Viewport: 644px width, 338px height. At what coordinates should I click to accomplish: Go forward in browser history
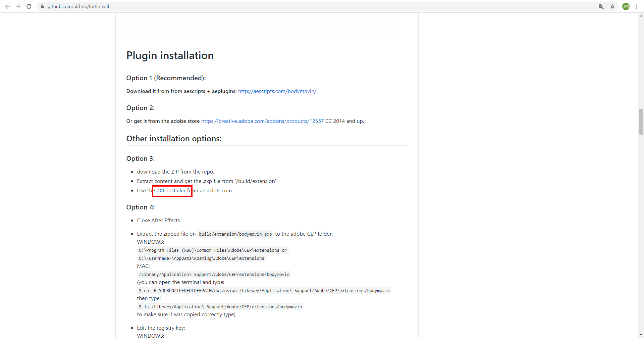coord(18,6)
